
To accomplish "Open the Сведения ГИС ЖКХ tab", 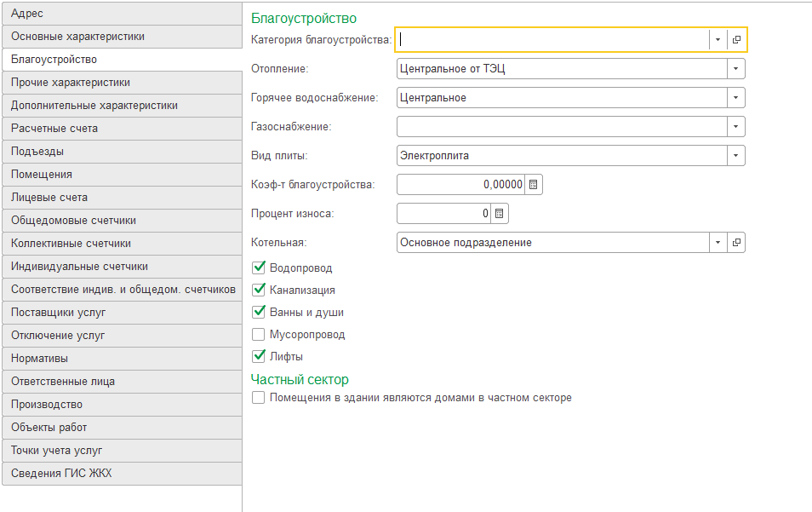I will point(122,474).
